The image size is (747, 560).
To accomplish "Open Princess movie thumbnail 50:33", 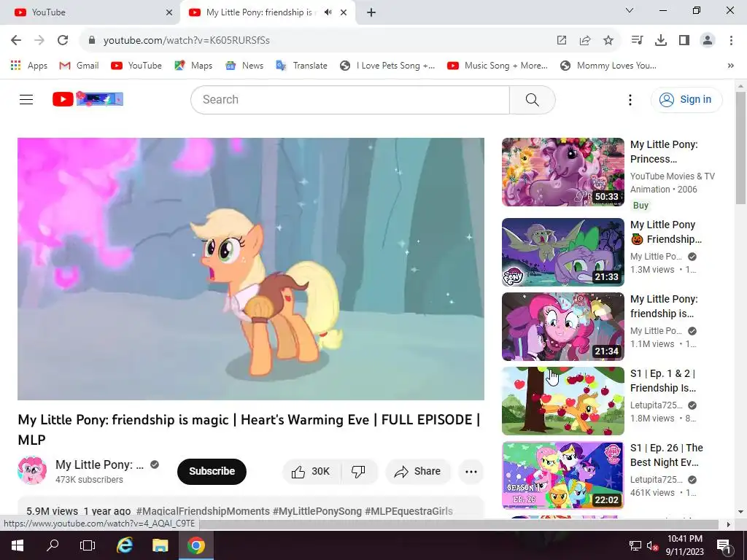I will click(562, 172).
